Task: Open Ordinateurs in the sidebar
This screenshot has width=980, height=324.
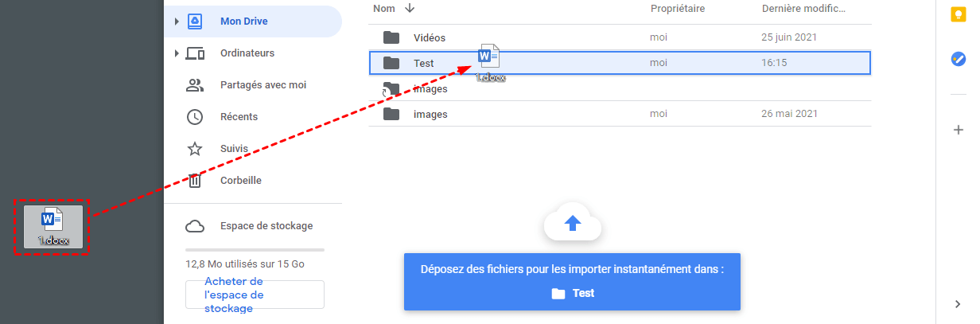Action: [247, 53]
